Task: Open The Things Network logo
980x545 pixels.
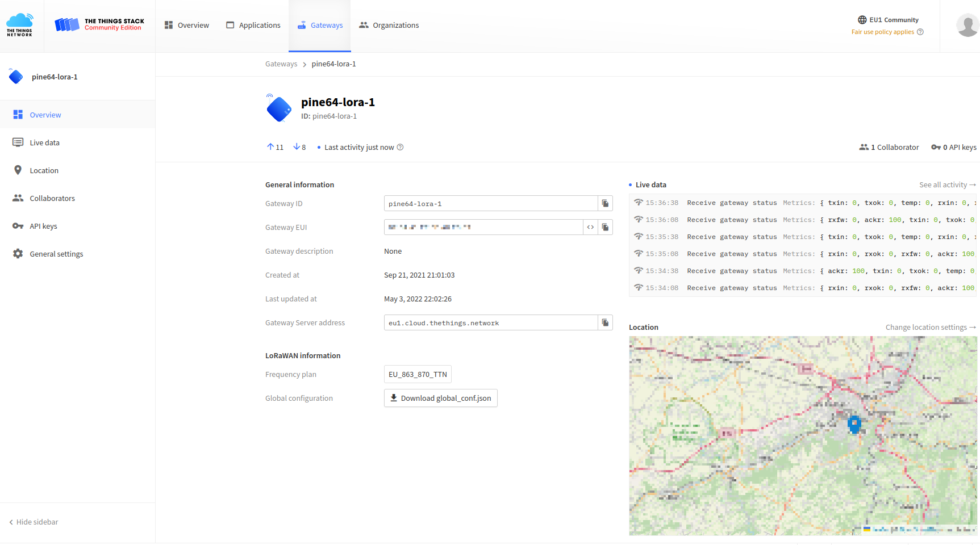Action: 20,25
